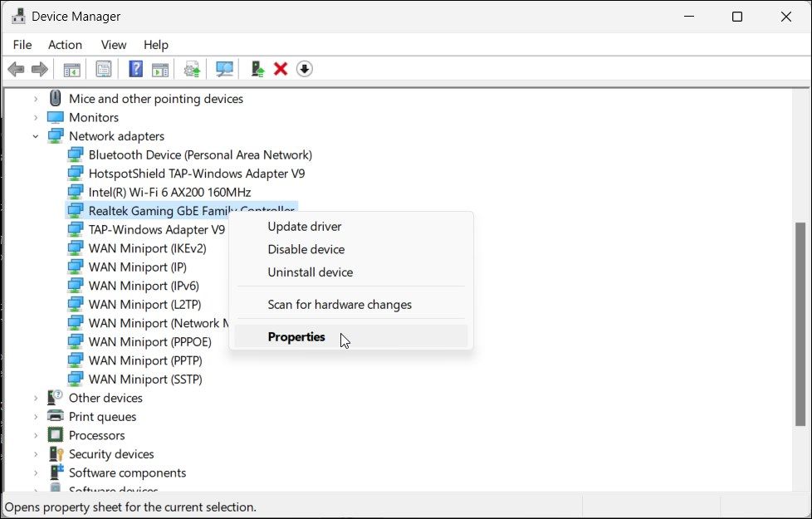Click red X Uninstall device toolbar icon
This screenshot has height=519, width=812.
[x=281, y=69]
